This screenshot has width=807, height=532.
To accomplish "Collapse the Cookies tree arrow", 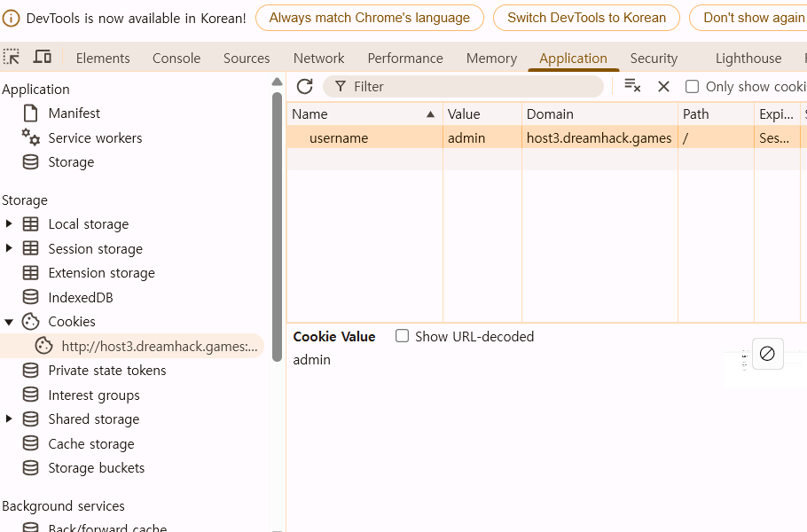I will 9,322.
